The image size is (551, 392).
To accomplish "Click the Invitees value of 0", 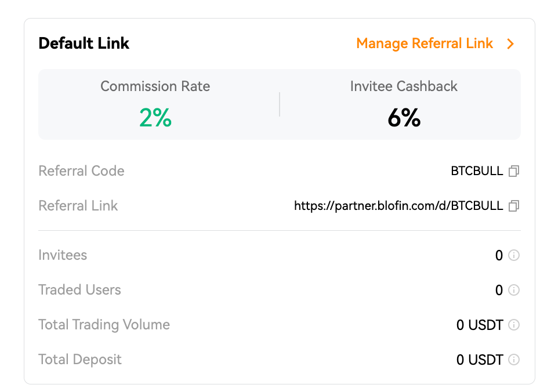I will (499, 255).
